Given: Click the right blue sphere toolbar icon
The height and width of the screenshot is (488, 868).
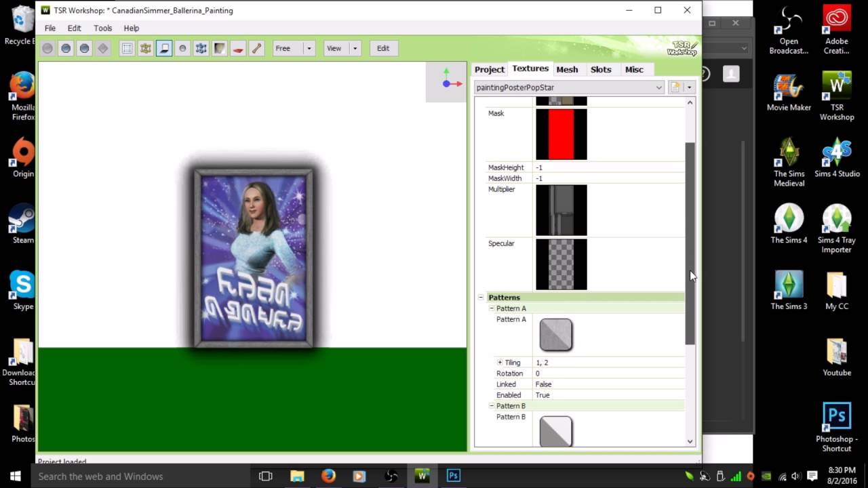Looking at the screenshot, I should tap(84, 48).
